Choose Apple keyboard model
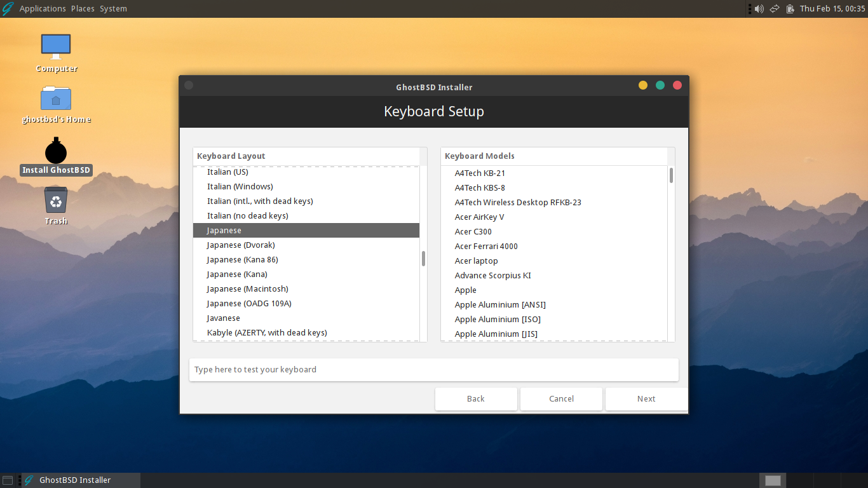Screen dimensions: 868x488 tap(554, 290)
